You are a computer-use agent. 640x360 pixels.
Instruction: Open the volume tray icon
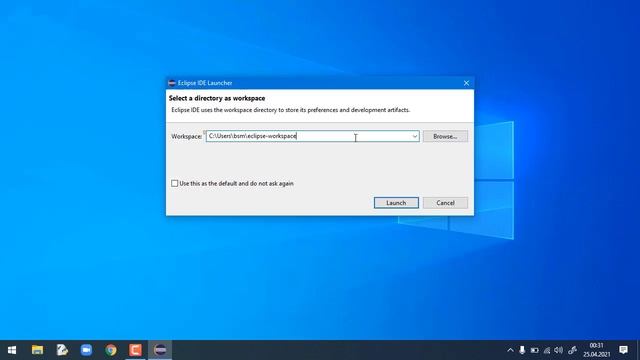pos(559,350)
